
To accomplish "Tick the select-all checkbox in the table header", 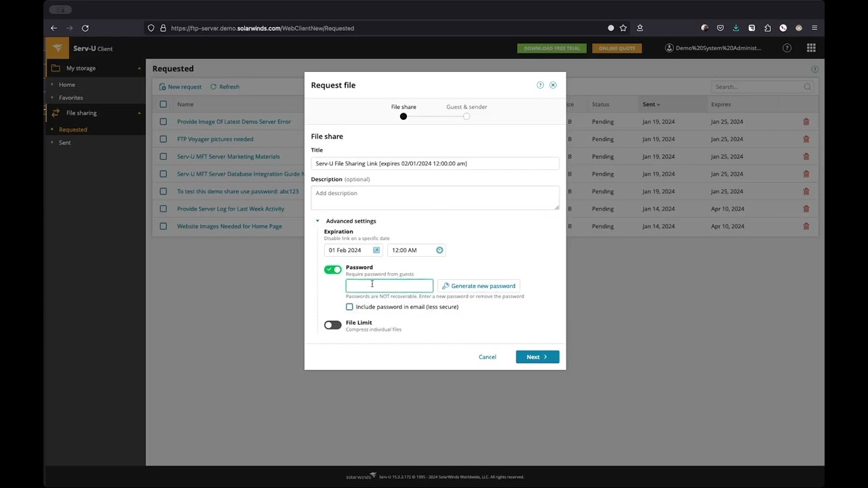I will 163,104.
